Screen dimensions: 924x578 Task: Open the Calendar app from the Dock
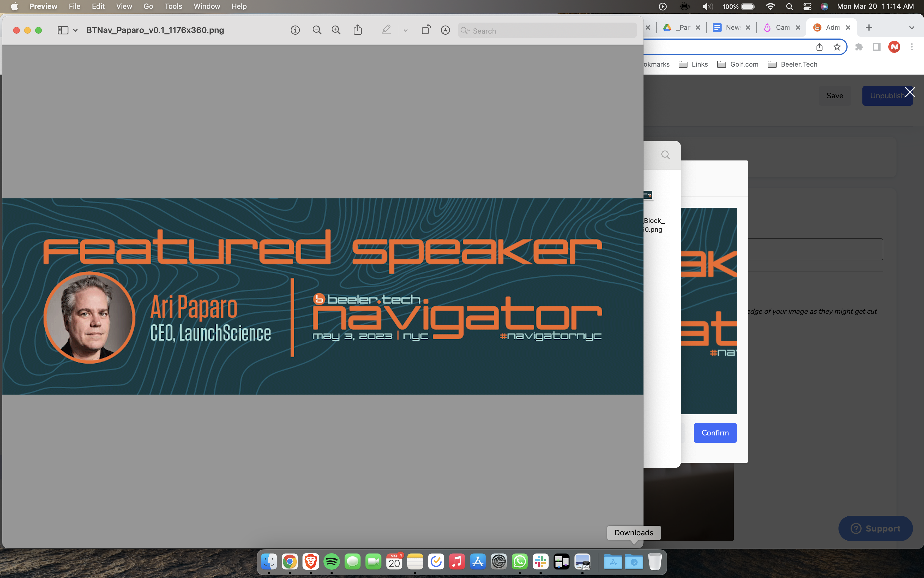coord(394,561)
